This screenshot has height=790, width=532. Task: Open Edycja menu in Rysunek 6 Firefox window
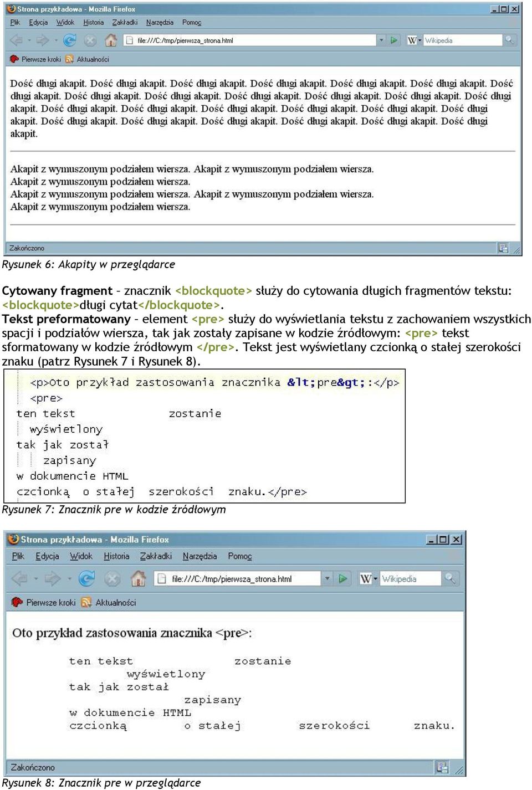pos(38,23)
